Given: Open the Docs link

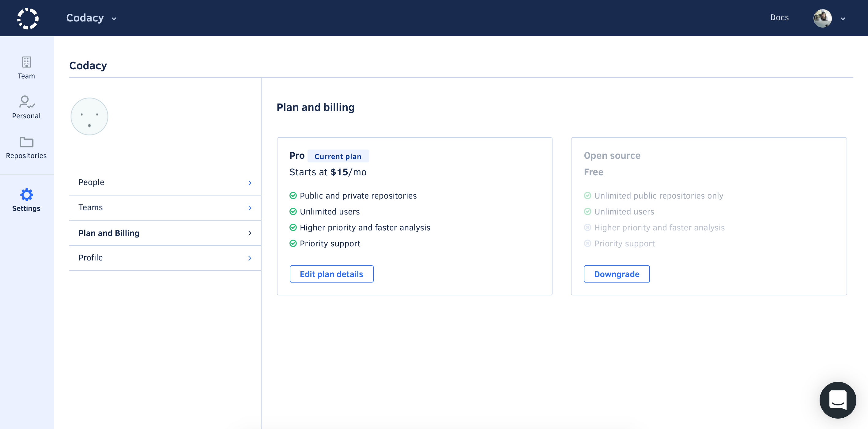Looking at the screenshot, I should pyautogui.click(x=779, y=17).
